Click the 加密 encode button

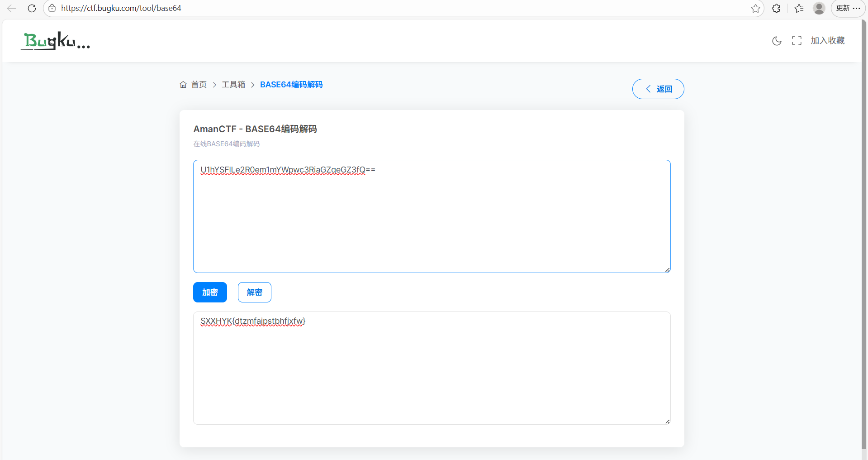point(210,292)
